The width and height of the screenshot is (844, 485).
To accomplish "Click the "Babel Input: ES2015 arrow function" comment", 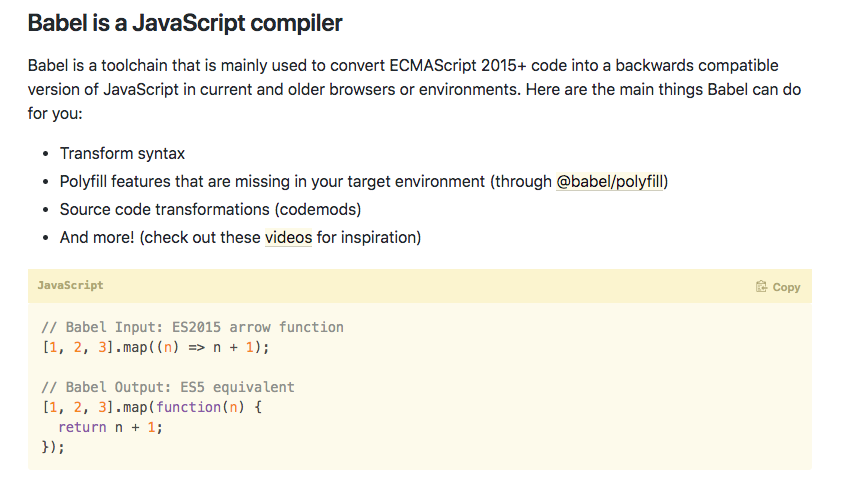I will click(x=192, y=327).
